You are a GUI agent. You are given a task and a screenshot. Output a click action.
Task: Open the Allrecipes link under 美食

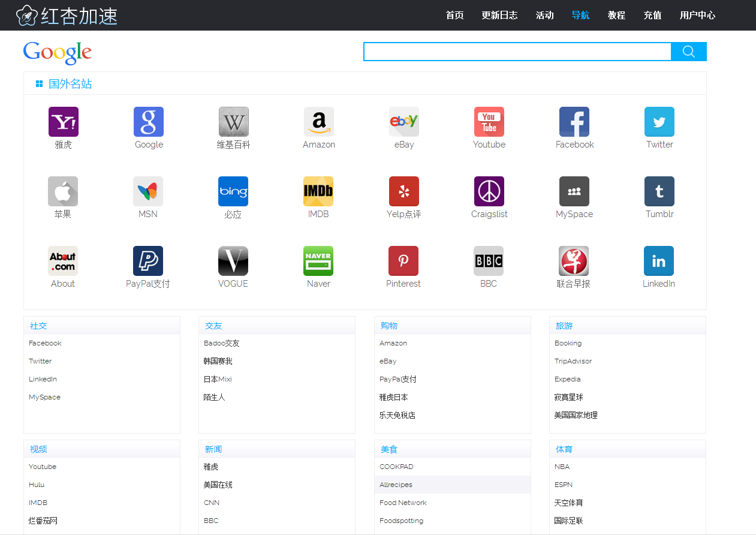click(x=396, y=485)
